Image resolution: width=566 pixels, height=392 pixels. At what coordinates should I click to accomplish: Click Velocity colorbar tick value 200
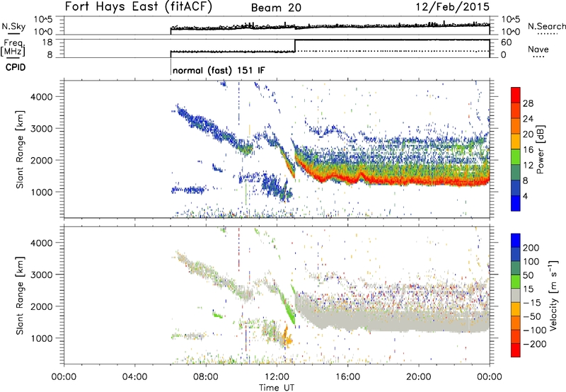click(531, 248)
